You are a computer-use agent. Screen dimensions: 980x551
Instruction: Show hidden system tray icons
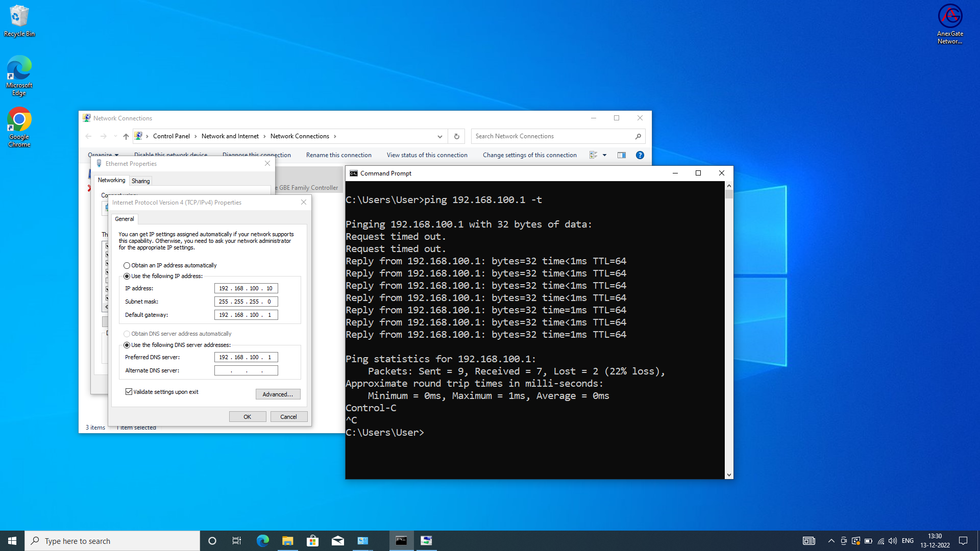pos(831,541)
